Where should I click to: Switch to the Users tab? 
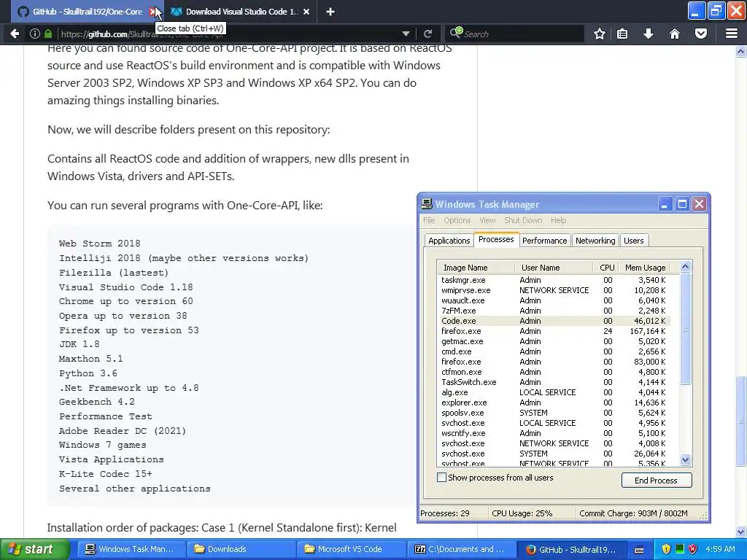pos(634,241)
